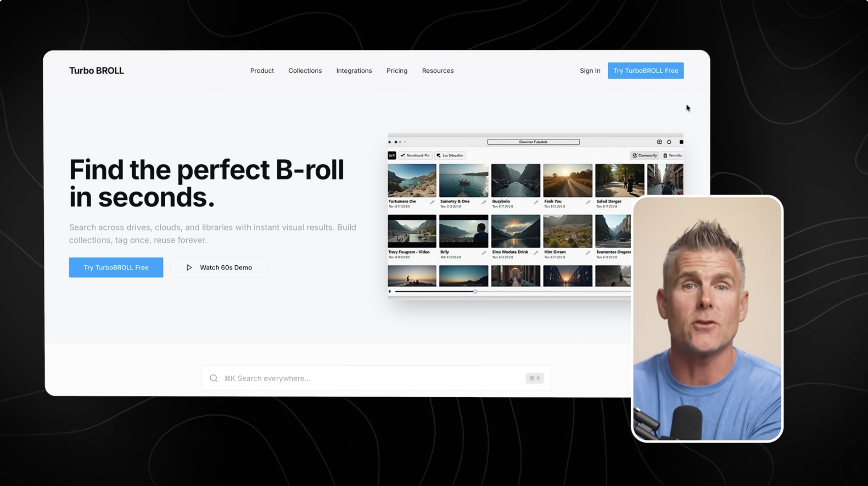868x486 pixels.
Task: Open the Product menu
Action: tap(262, 71)
